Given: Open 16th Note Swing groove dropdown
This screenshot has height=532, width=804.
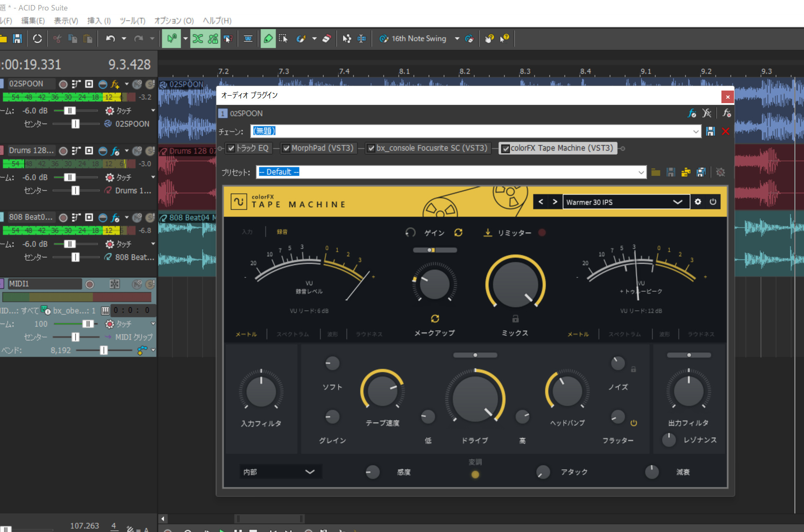Looking at the screenshot, I should tap(457, 39).
